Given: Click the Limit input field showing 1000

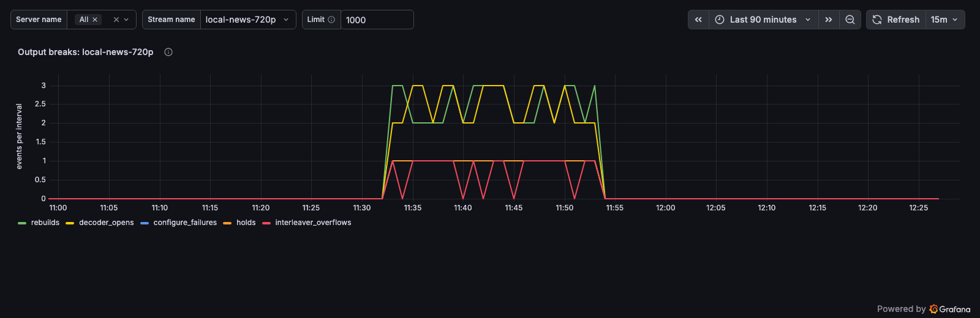Looking at the screenshot, I should pos(377,20).
